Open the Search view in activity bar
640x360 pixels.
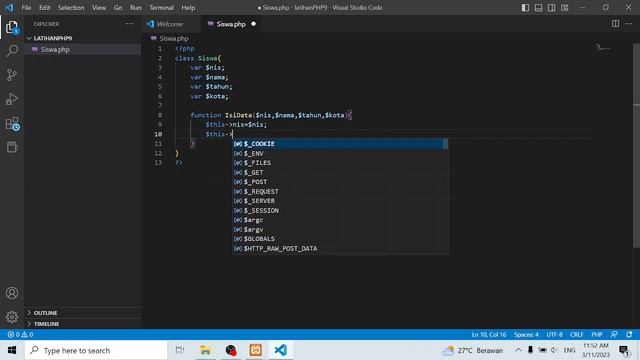12,51
